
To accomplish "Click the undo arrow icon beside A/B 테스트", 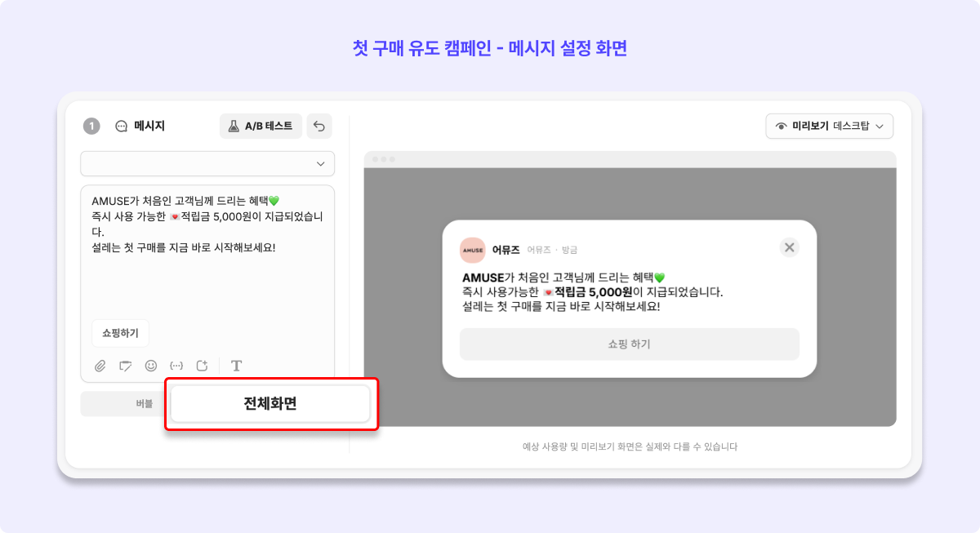I will point(319,127).
